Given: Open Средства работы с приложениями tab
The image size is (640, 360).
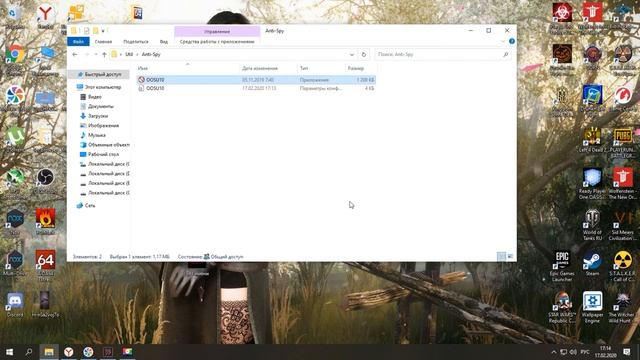Looking at the screenshot, I should pyautogui.click(x=217, y=42).
